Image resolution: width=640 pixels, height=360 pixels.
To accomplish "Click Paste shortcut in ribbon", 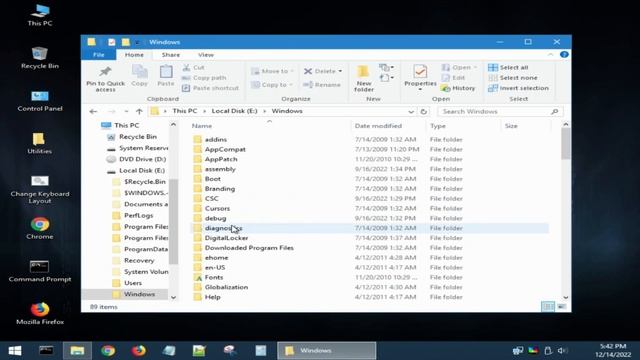I will point(210,88).
